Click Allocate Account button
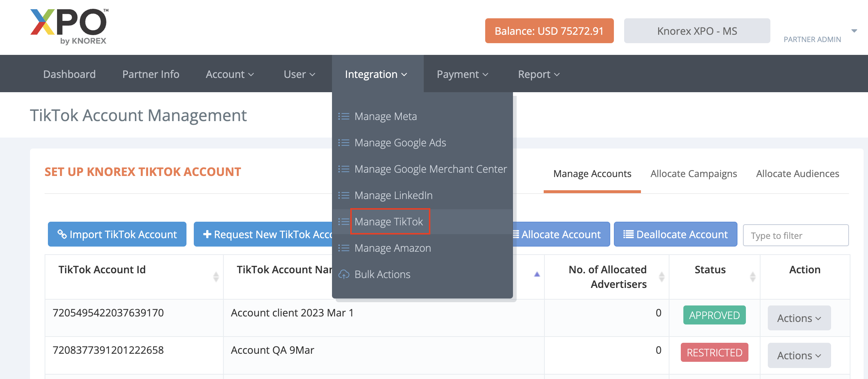Screen dimensions: 868x379 point(561,234)
